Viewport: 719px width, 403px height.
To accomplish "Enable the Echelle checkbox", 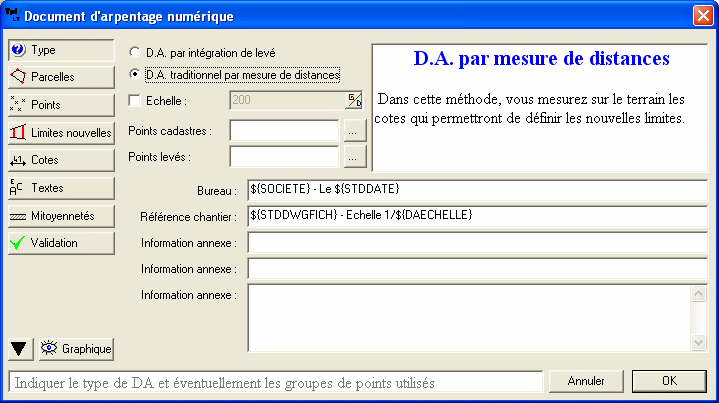I will click(136, 100).
